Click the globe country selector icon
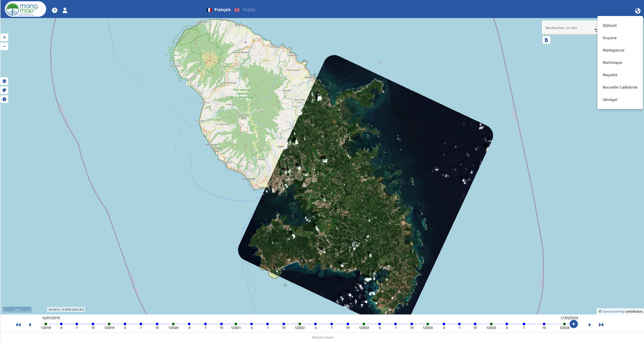 (638, 11)
